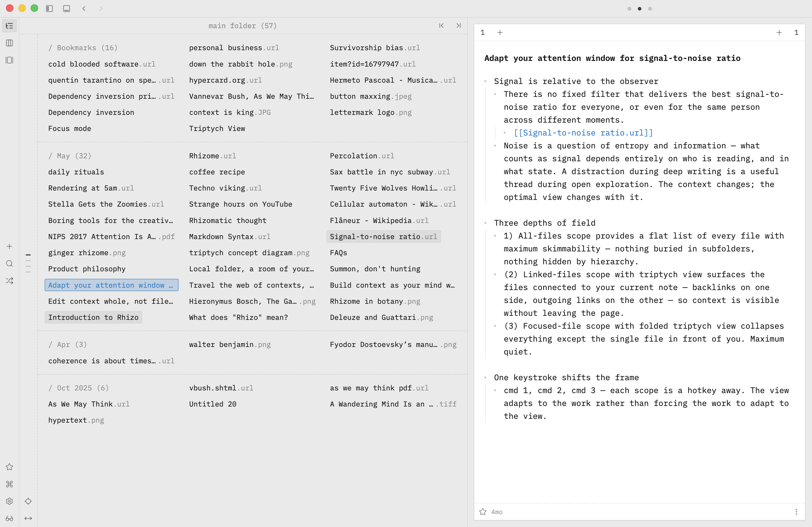Open walter benjamin.png file
The height and width of the screenshot is (527, 812).
(x=230, y=345)
